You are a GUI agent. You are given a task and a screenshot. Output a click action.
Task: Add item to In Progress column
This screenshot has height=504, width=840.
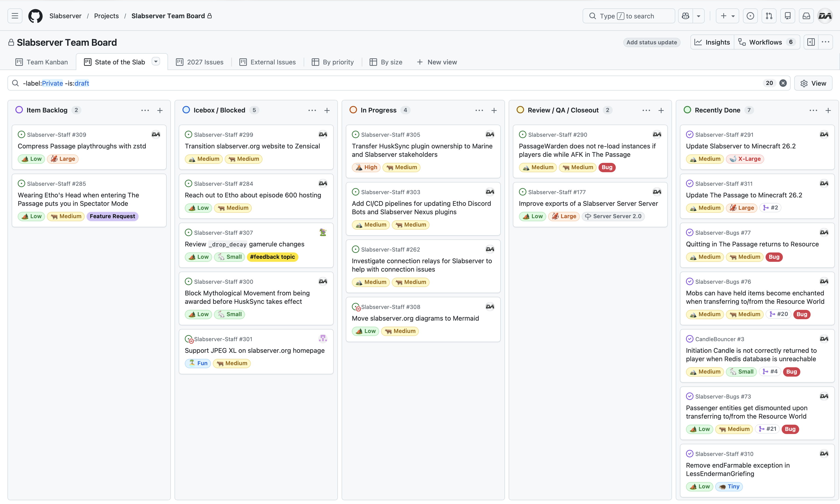point(494,110)
